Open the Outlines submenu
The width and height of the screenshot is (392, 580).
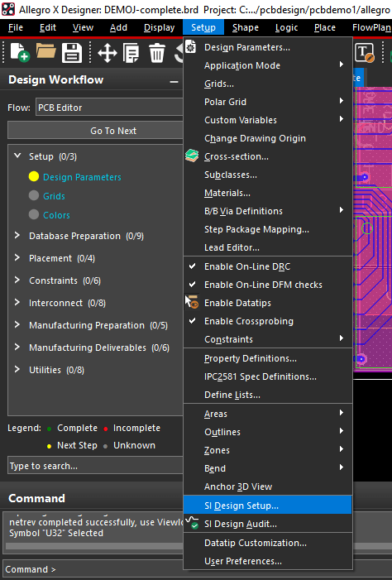click(x=268, y=432)
